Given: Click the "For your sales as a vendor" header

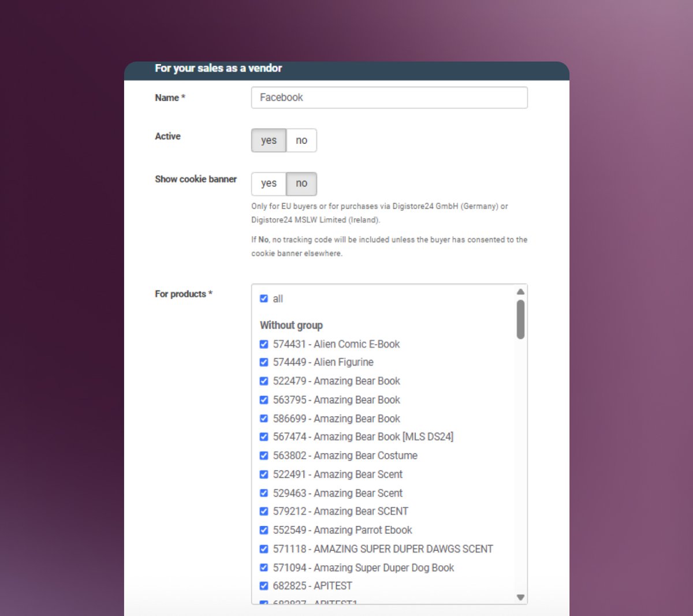Looking at the screenshot, I should (218, 68).
